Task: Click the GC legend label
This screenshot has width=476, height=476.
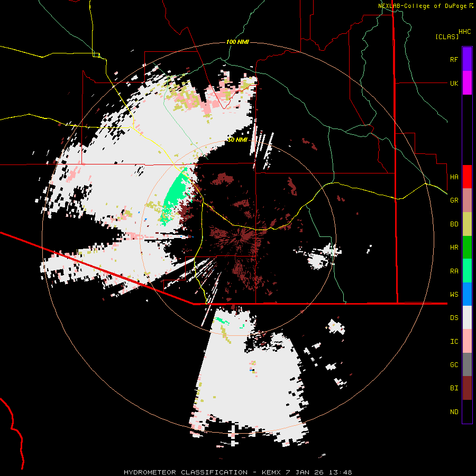Action: pos(454,365)
